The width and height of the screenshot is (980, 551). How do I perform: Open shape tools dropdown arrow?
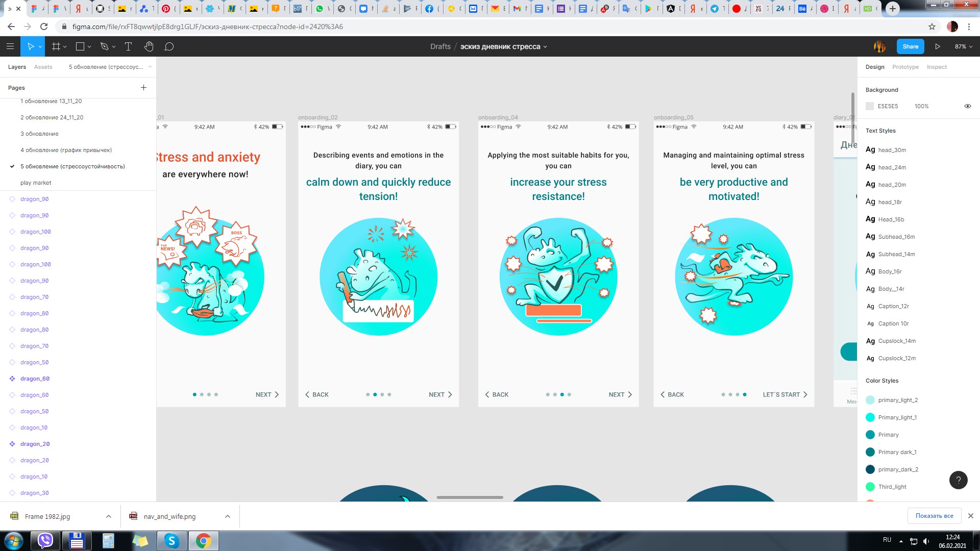89,47
